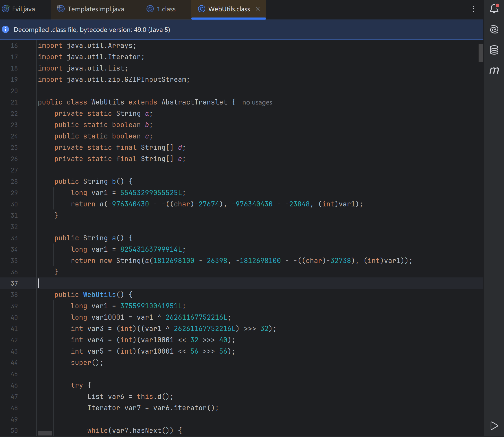Click the field 'String[] e;' declaration
This screenshot has height=437, width=504.
163,159
